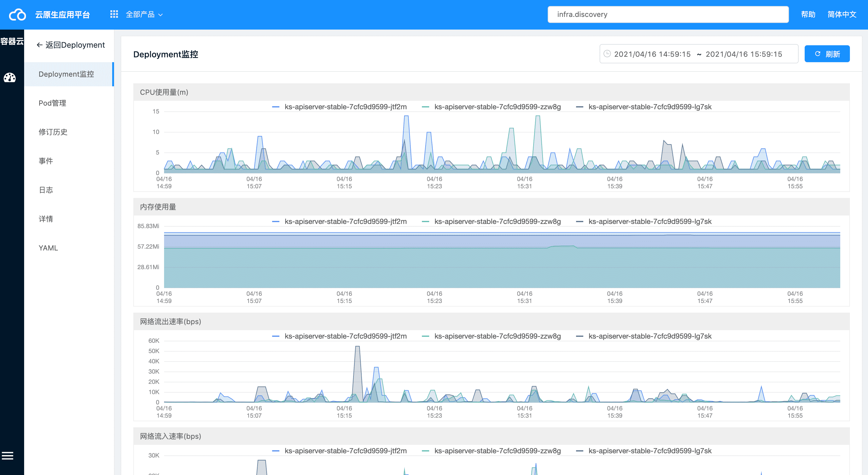Toggle jtf2m series in CPU使用量 legend
This screenshot has height=475, width=868.
point(339,107)
